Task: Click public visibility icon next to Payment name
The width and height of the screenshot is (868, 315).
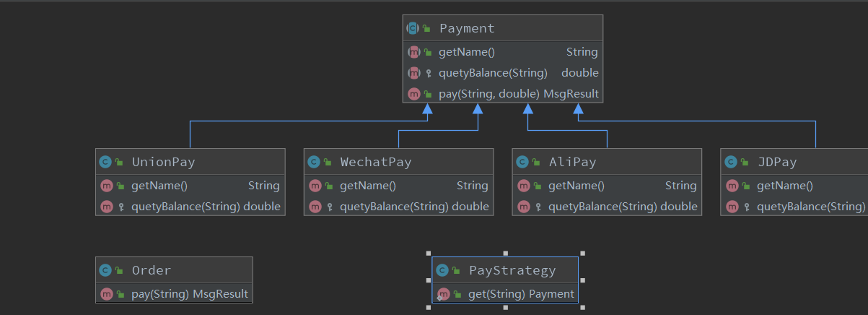Action: [x=426, y=28]
